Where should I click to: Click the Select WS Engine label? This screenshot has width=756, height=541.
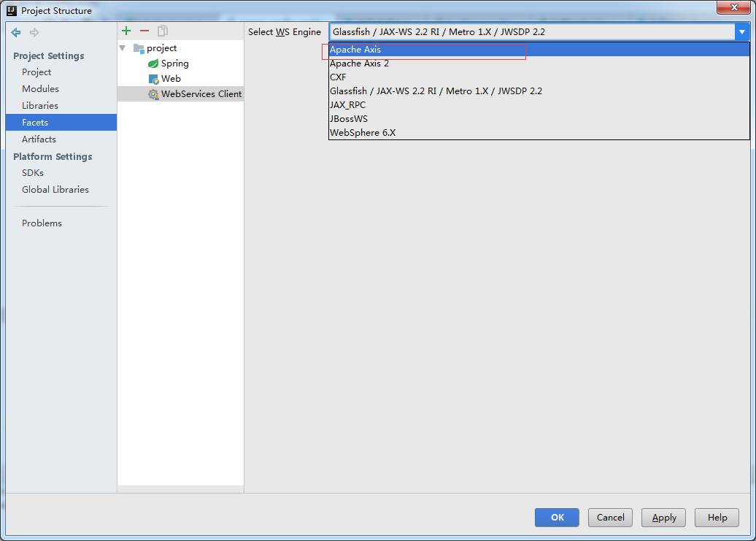tap(285, 32)
